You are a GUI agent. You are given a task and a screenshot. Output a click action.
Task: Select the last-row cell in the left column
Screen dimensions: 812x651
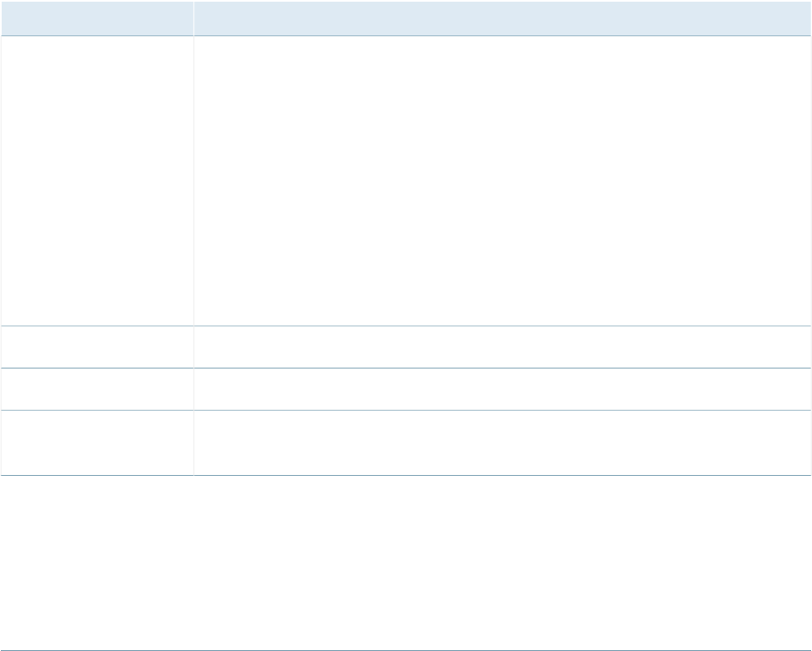pyautogui.click(x=97, y=443)
